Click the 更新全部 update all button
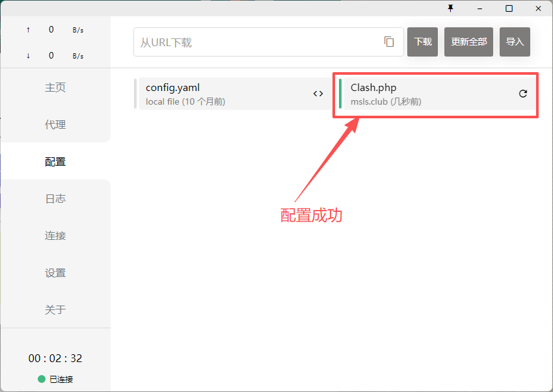553x392 pixels. coord(468,42)
